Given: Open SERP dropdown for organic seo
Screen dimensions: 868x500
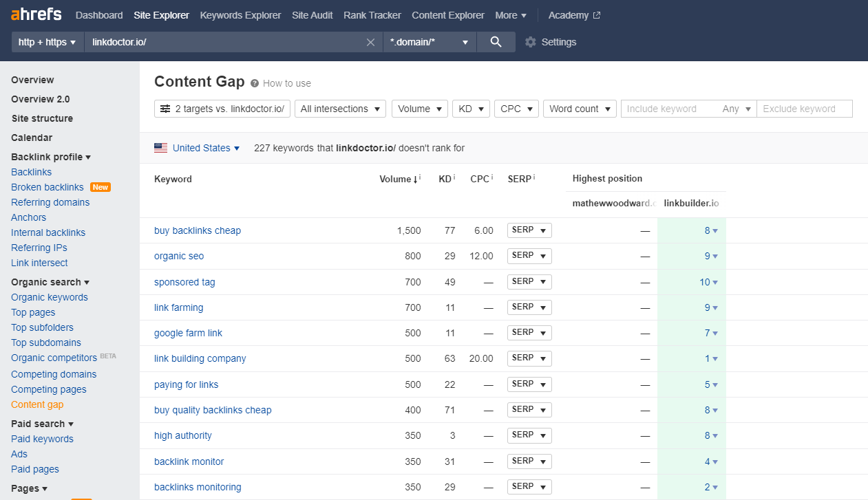Looking at the screenshot, I should (529, 256).
